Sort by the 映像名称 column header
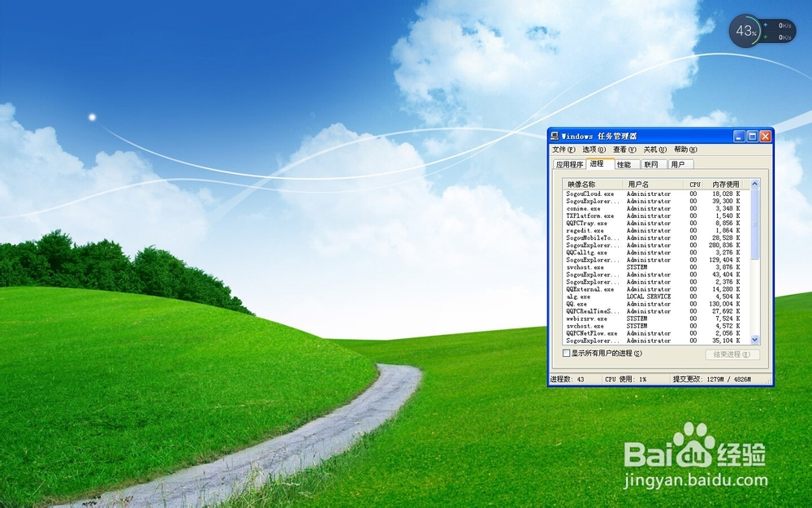Image resolution: width=812 pixels, height=508 pixels. click(594, 184)
